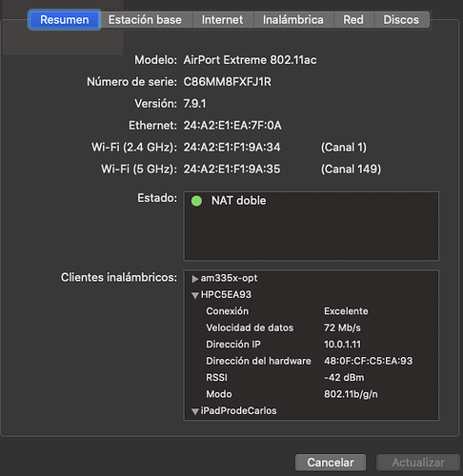Go to the Inalámbrica tab
This screenshot has height=476, width=463.
(x=293, y=20)
